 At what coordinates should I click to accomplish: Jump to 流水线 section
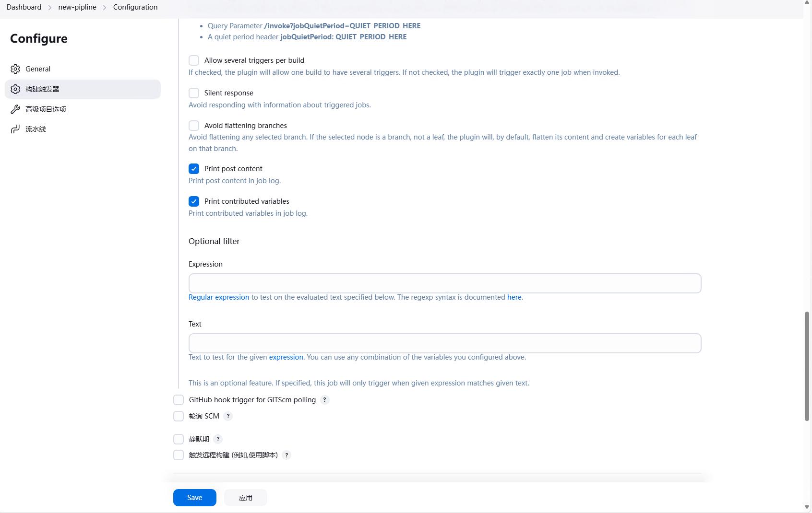[83, 129]
